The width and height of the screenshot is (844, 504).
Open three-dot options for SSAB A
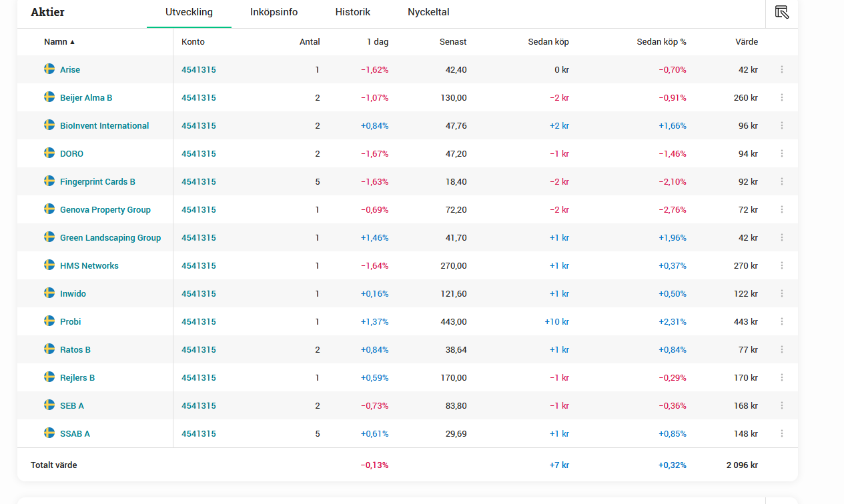[782, 433]
